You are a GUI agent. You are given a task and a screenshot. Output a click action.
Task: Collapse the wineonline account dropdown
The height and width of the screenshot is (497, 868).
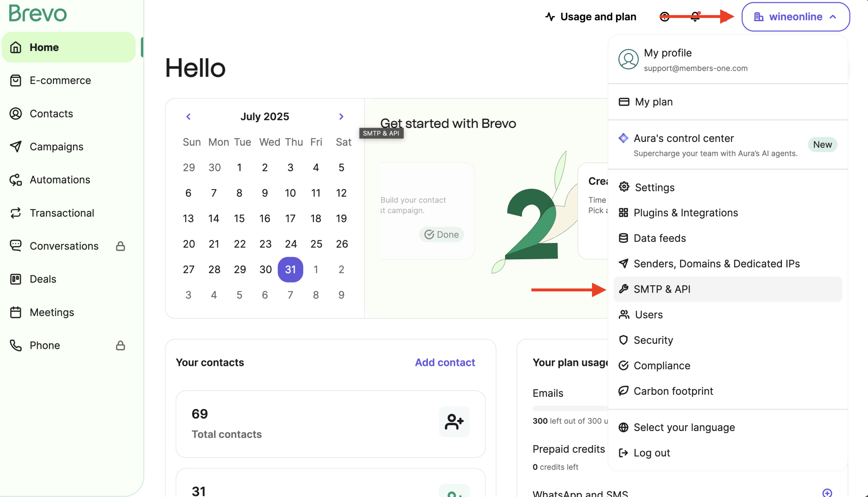795,16
